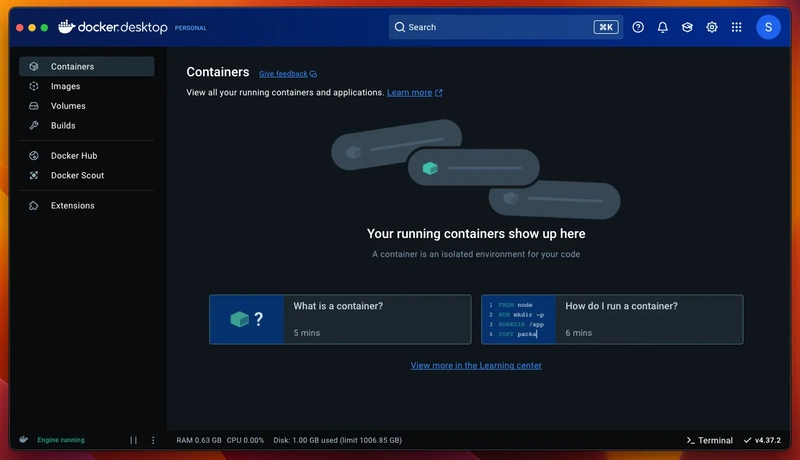Open 'What is a container?' card
Viewport: 800px width, 460px height.
coord(340,319)
